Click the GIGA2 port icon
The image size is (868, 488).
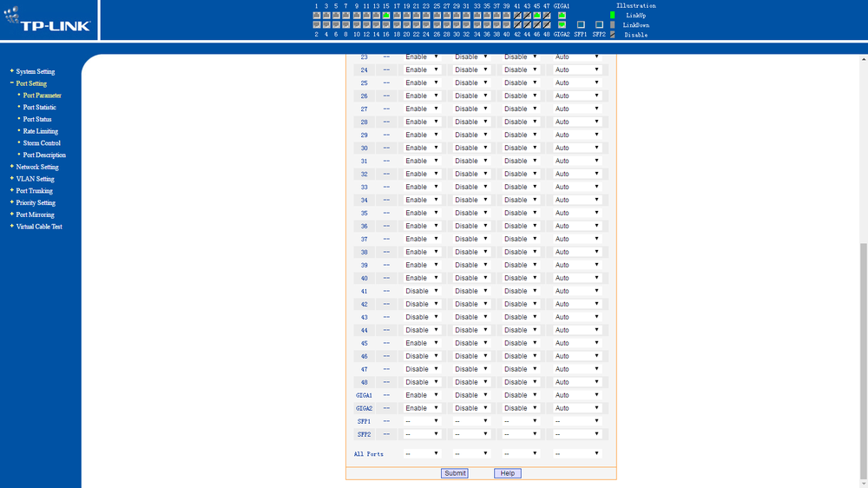click(562, 25)
